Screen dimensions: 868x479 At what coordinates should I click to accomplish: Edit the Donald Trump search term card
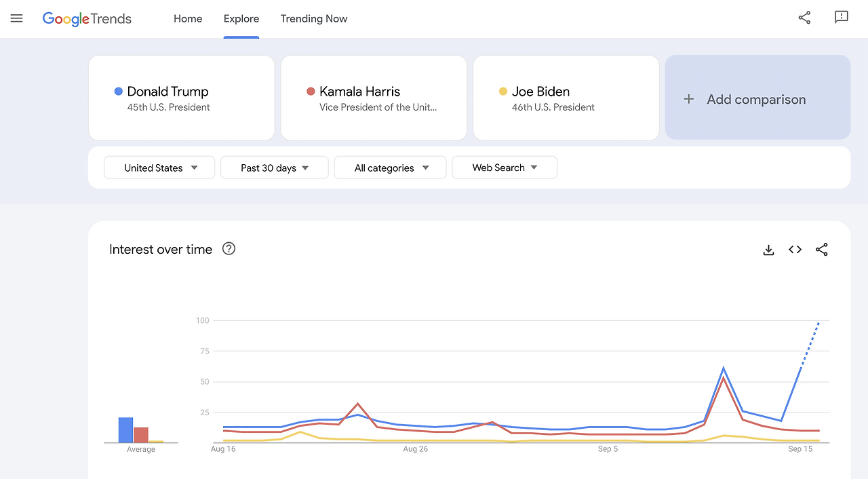click(181, 98)
